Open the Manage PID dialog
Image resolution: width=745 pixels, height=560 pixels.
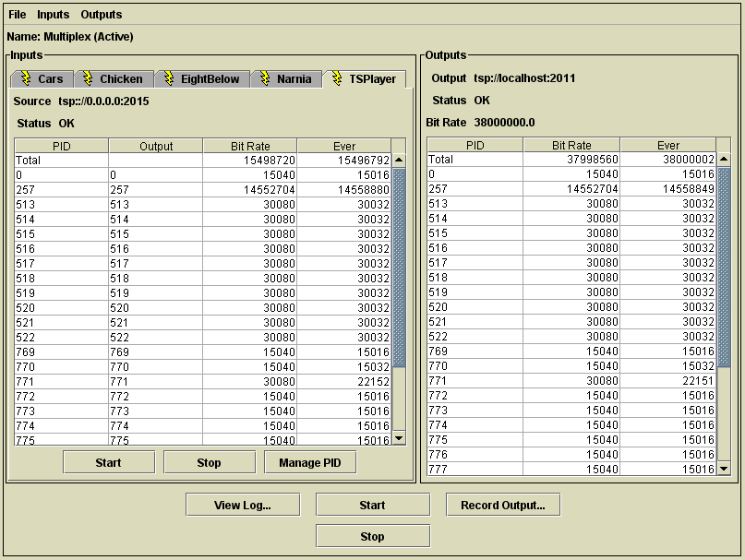[x=310, y=462]
